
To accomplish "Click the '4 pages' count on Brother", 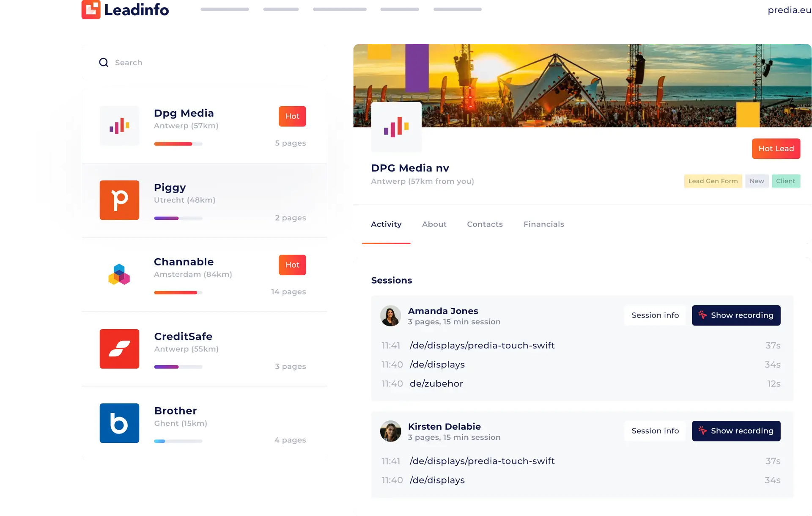I will [290, 440].
